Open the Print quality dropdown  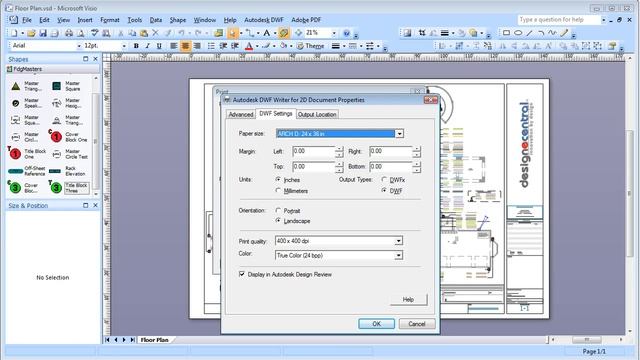click(x=398, y=241)
